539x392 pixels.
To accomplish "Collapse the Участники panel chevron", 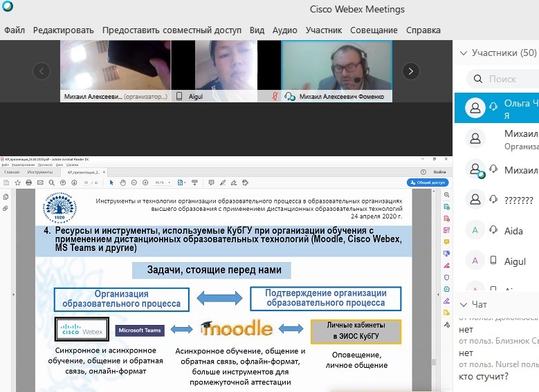I will point(464,53).
